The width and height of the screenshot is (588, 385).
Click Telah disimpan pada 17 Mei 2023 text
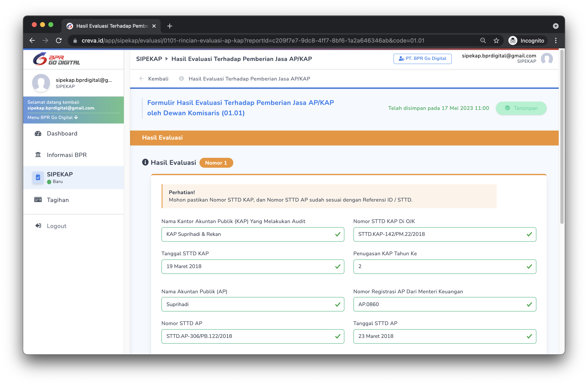tap(438, 108)
